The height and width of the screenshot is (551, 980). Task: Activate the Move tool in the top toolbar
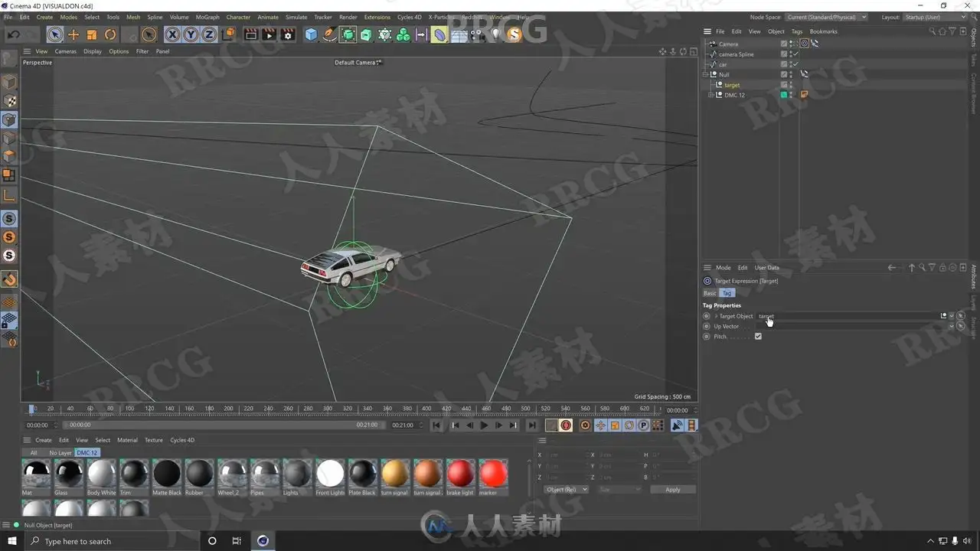coord(73,34)
